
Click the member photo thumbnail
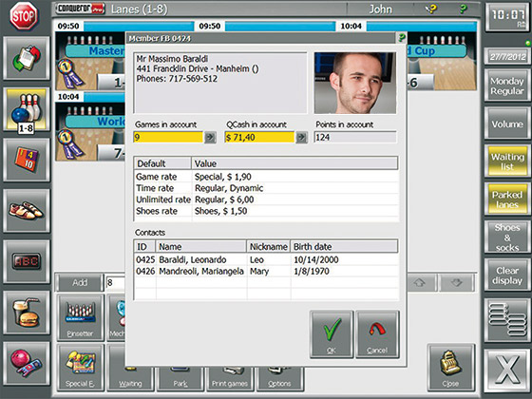click(355, 83)
